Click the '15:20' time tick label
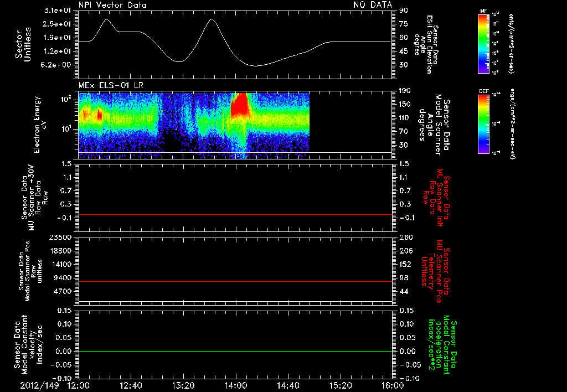This screenshot has height=392, width=567. coord(340,385)
